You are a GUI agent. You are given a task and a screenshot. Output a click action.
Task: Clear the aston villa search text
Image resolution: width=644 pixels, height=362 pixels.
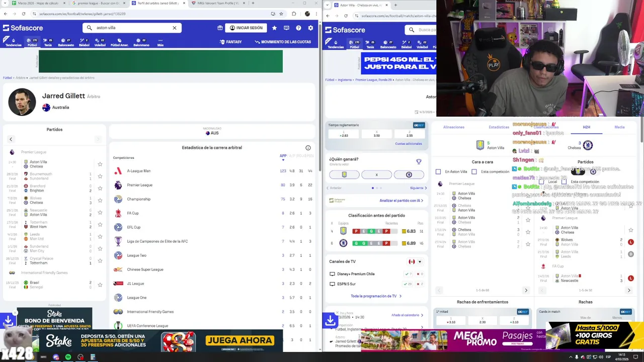[175, 28]
